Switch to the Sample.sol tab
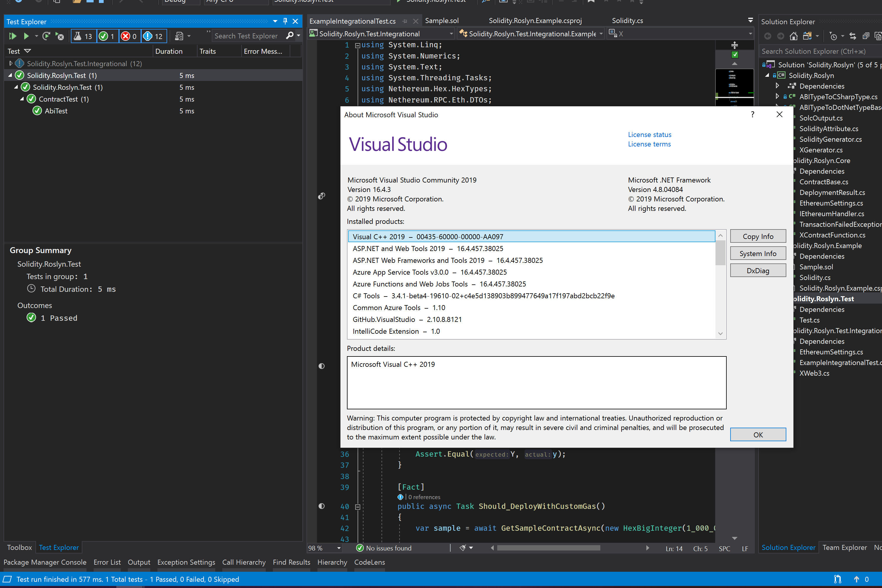Screen dimensions: 882x588 click(441, 21)
